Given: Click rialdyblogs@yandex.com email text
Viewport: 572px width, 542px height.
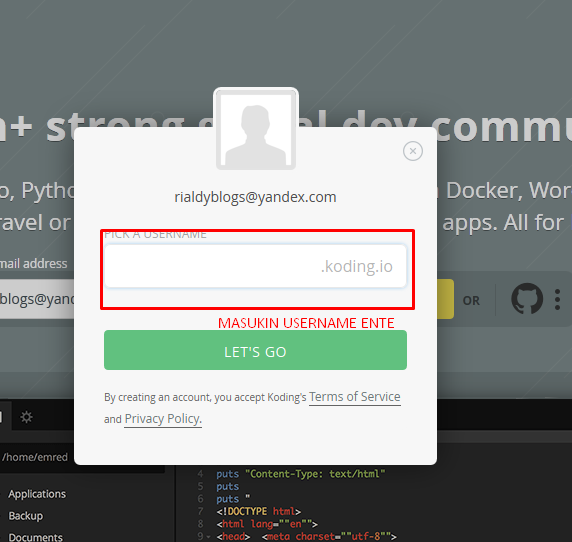Looking at the screenshot, I should (255, 197).
